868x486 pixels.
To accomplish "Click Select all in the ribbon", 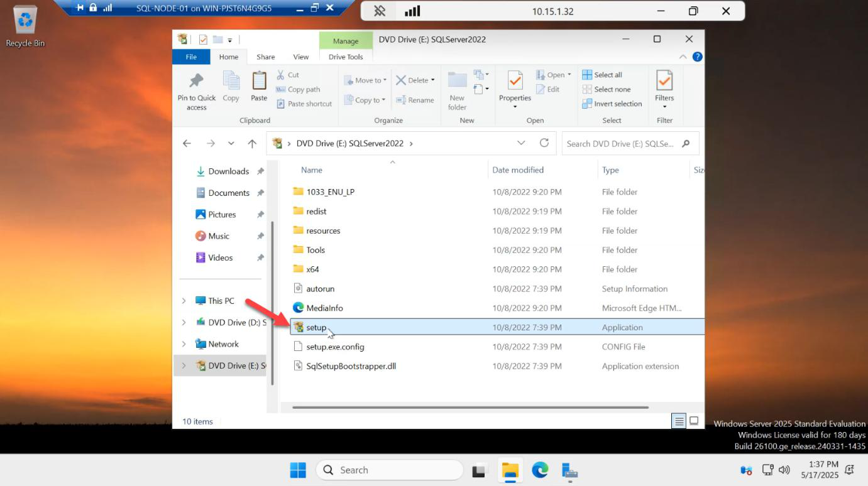I will pyautogui.click(x=602, y=75).
